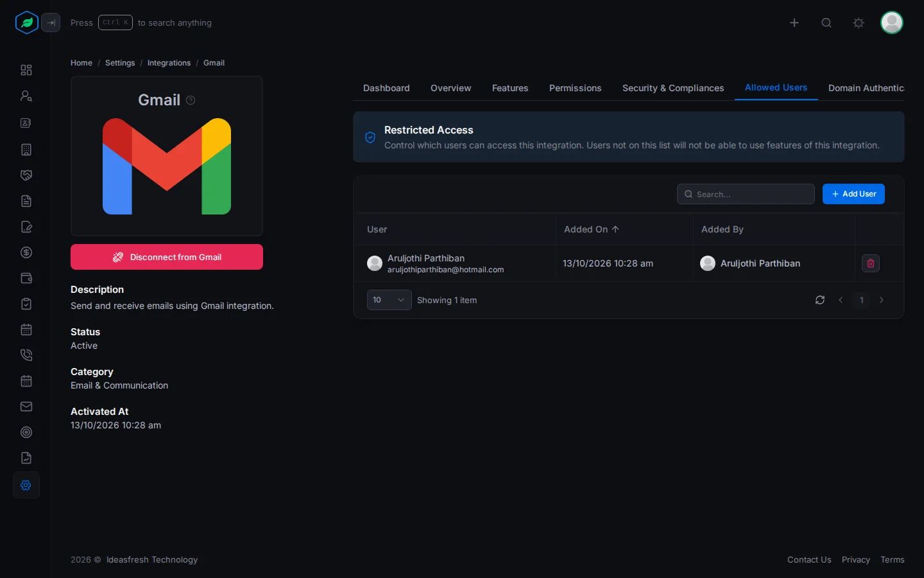This screenshot has width=924, height=578.
Task: Go to the previous page arrow
Action: click(x=841, y=300)
